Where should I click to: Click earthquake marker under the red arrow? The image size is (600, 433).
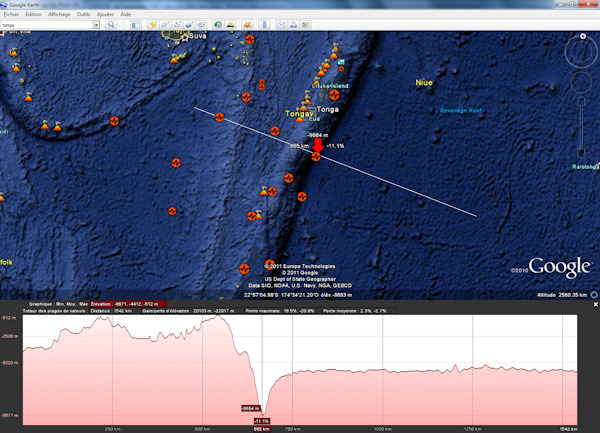(x=316, y=156)
